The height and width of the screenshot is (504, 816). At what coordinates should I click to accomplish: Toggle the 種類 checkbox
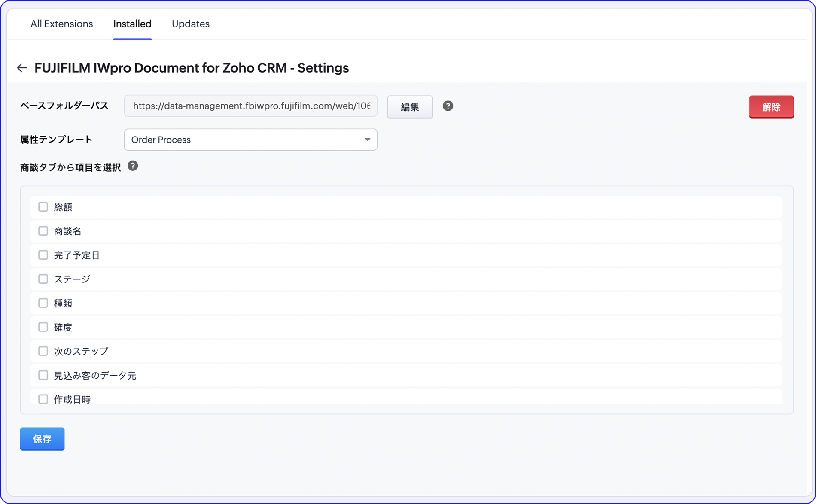pyautogui.click(x=43, y=303)
